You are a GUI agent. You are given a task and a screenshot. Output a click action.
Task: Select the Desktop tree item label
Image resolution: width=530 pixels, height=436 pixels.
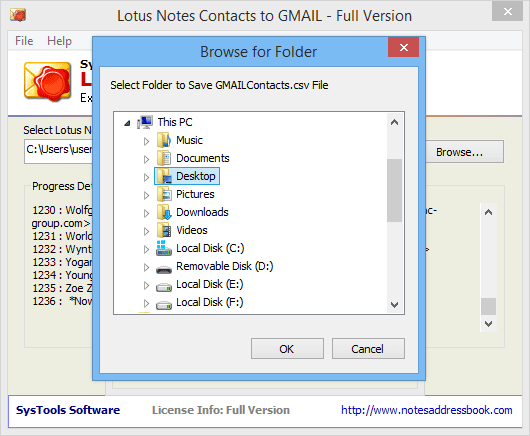[x=196, y=176]
